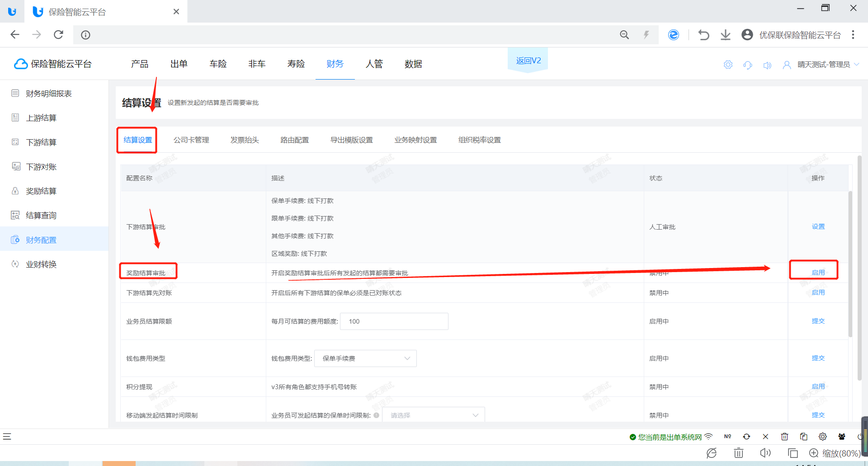Select the 财务 top menu
868x466 pixels.
pos(335,64)
